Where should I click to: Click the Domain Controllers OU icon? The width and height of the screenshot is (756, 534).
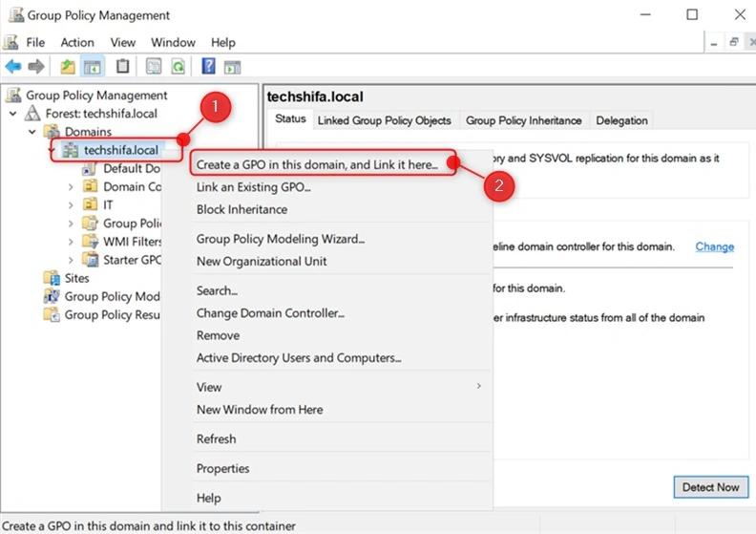[x=90, y=186]
